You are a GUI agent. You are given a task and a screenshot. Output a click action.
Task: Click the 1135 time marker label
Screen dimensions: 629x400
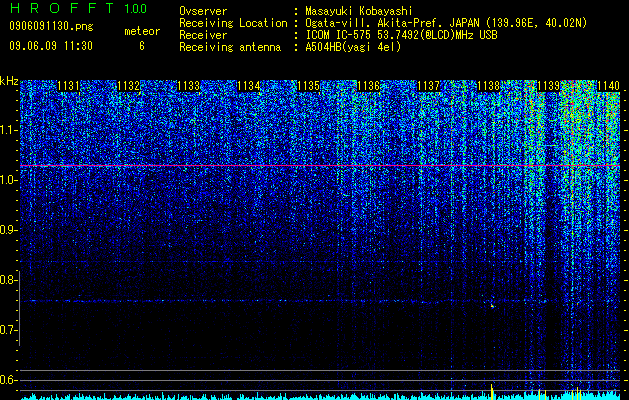[308, 86]
